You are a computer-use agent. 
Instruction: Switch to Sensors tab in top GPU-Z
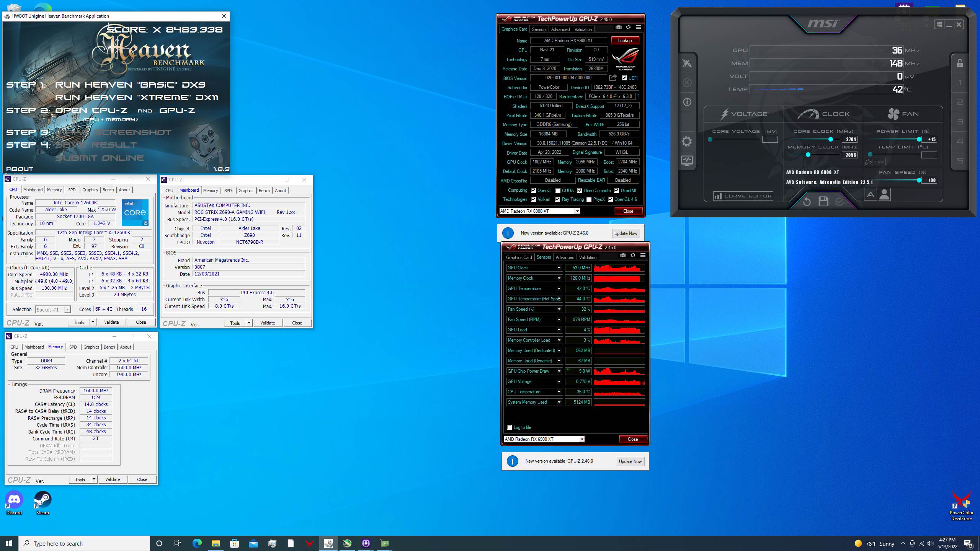[539, 29]
